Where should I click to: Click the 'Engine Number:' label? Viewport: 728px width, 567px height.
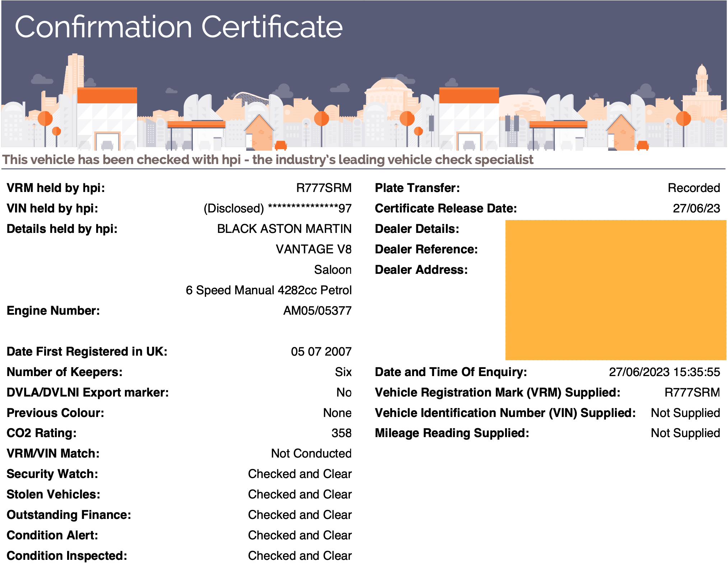[53, 311]
